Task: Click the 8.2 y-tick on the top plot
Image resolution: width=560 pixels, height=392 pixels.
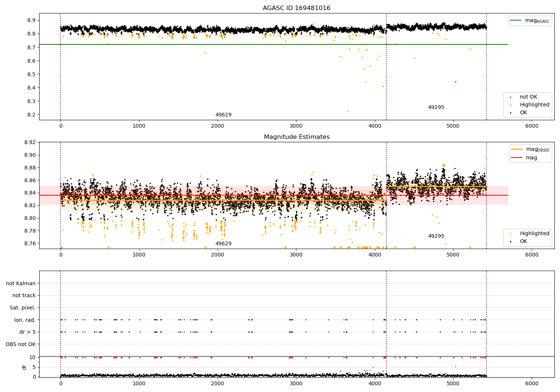Action: [x=32, y=115]
